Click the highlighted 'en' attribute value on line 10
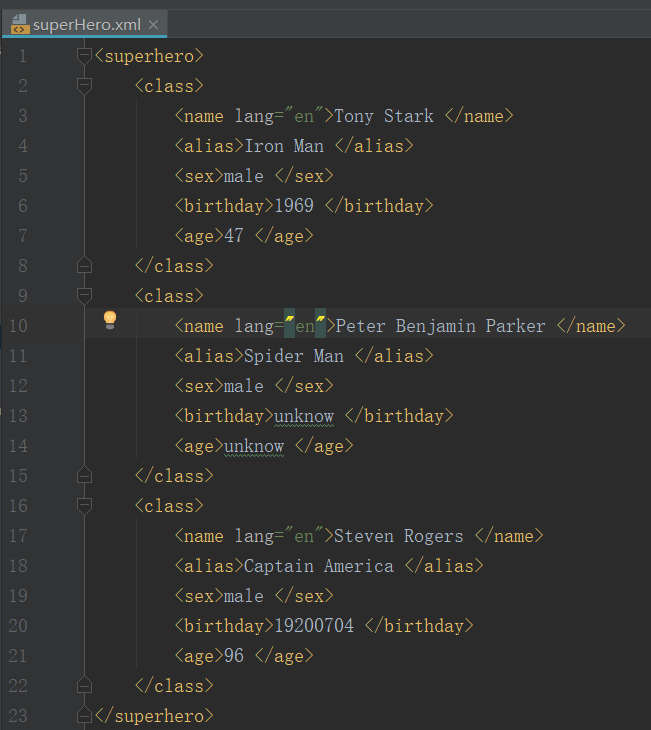Image resolution: width=651 pixels, height=730 pixels. click(305, 326)
